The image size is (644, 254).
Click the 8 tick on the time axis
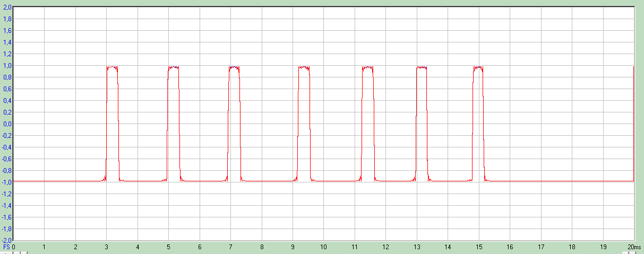click(262, 247)
